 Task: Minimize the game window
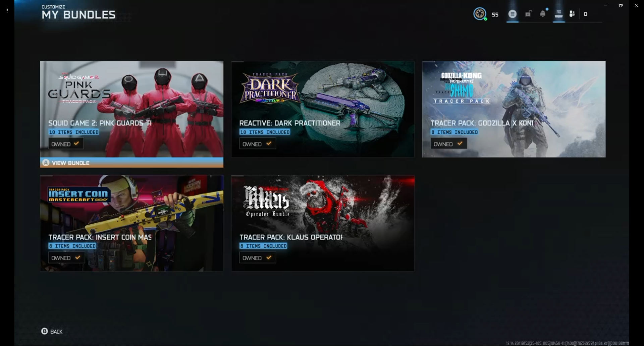[x=605, y=5]
